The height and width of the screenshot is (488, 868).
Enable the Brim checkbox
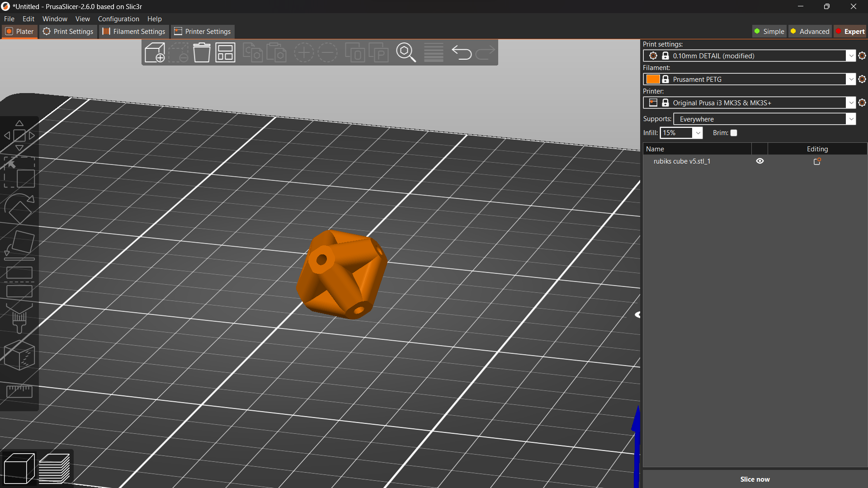tap(734, 133)
